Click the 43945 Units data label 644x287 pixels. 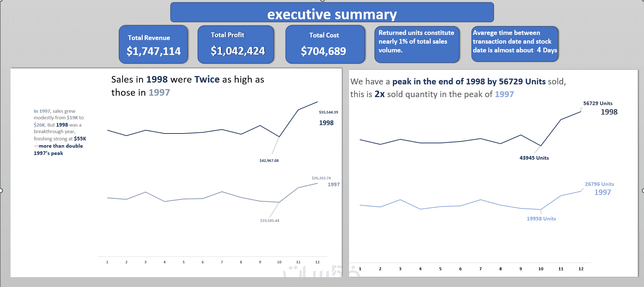tap(534, 158)
